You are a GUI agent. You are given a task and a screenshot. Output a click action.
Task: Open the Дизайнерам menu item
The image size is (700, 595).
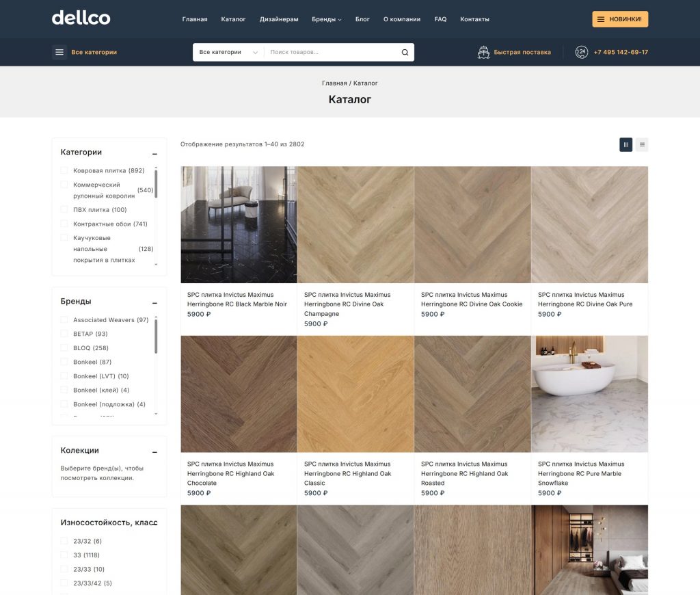coord(279,19)
